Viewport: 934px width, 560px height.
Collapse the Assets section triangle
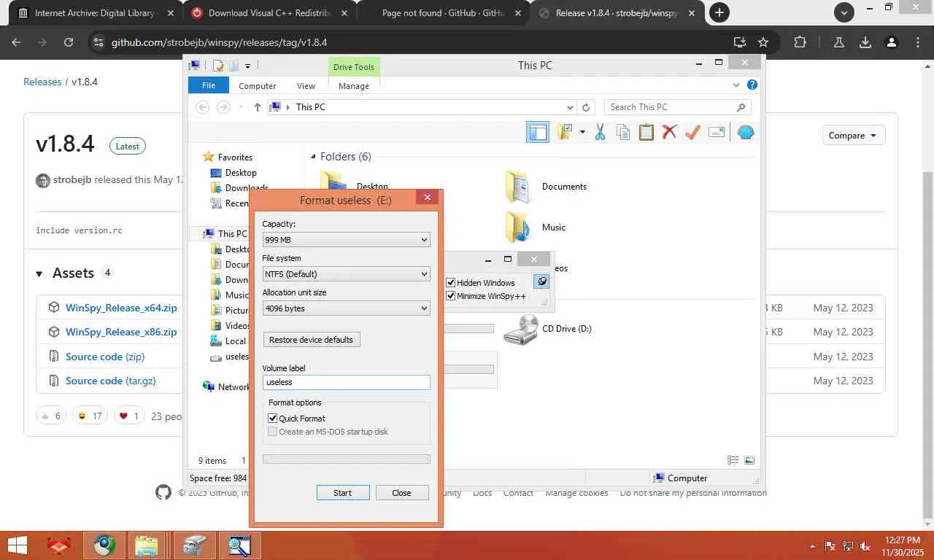coord(39,273)
